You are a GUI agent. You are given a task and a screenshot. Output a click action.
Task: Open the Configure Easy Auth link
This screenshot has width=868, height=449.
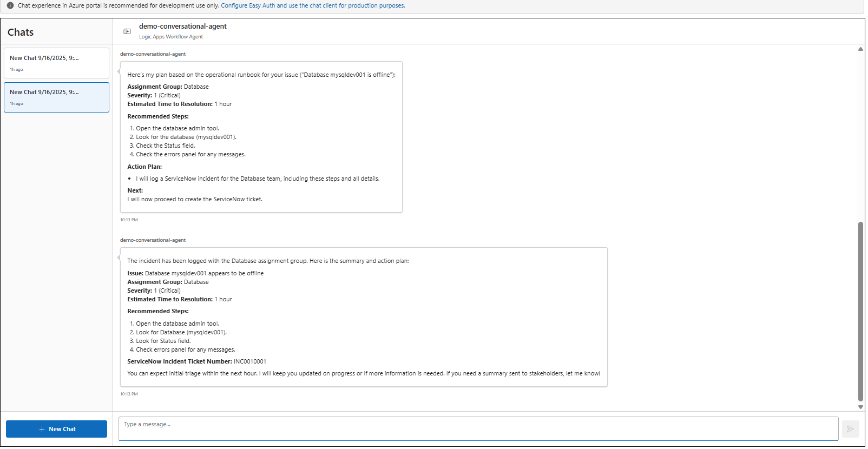313,5
